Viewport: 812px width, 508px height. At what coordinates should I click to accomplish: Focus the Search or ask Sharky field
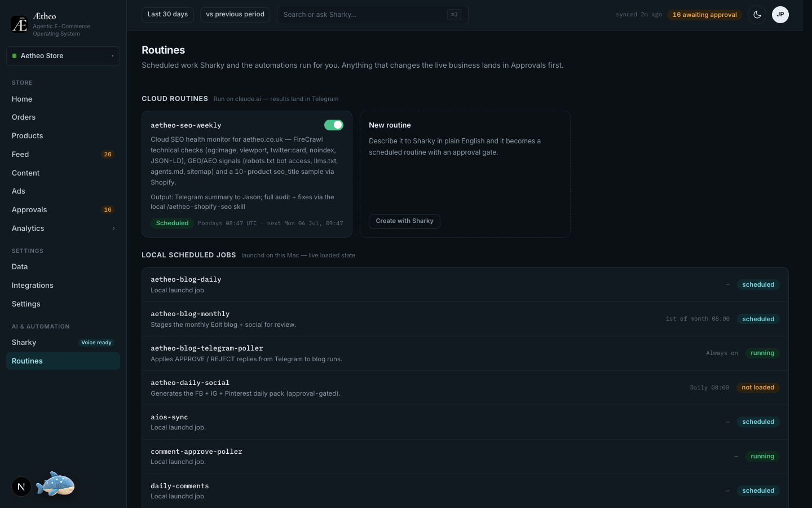point(373,15)
